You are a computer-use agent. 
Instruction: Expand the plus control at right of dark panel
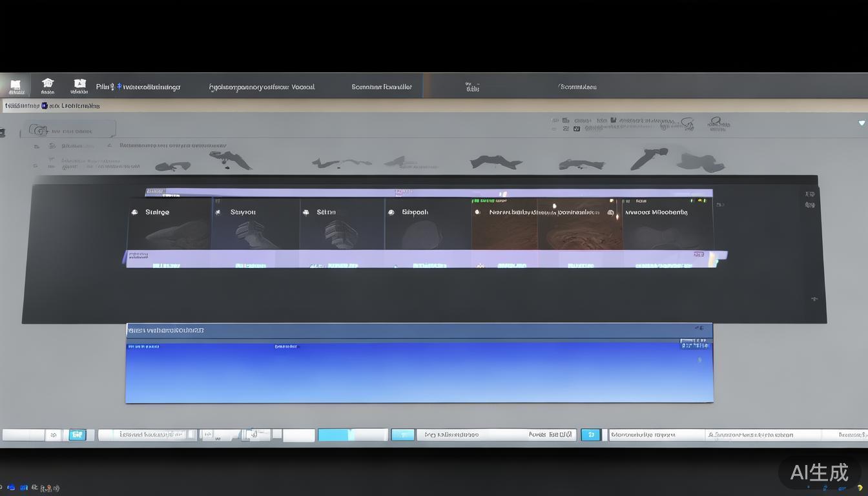pyautogui.click(x=814, y=299)
